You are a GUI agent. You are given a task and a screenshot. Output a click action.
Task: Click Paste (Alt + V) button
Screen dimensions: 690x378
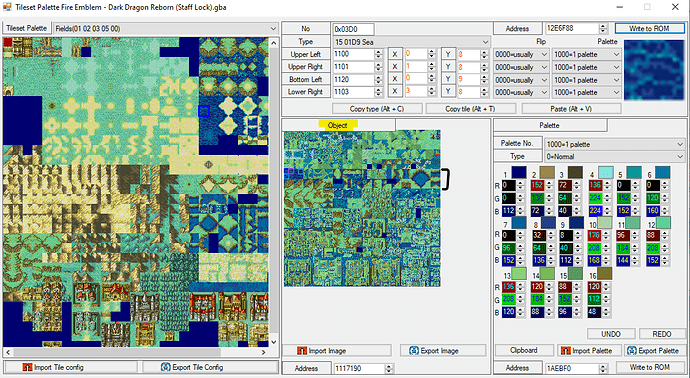pyautogui.click(x=571, y=109)
